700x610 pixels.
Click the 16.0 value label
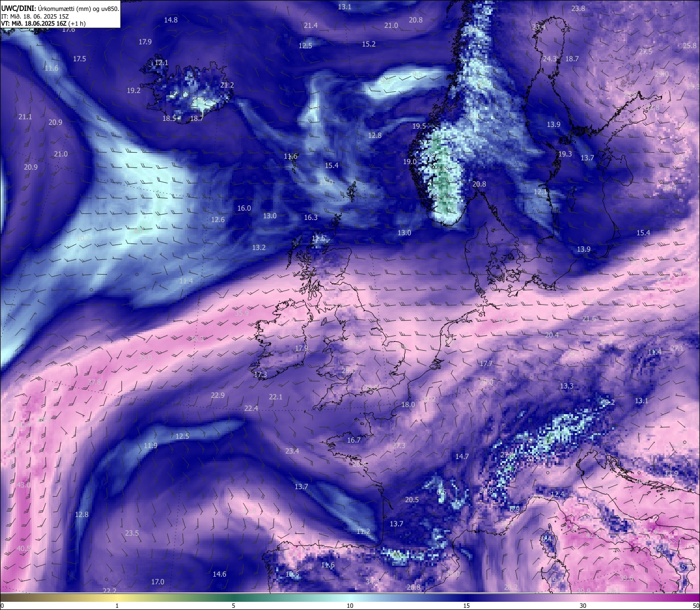(244, 208)
